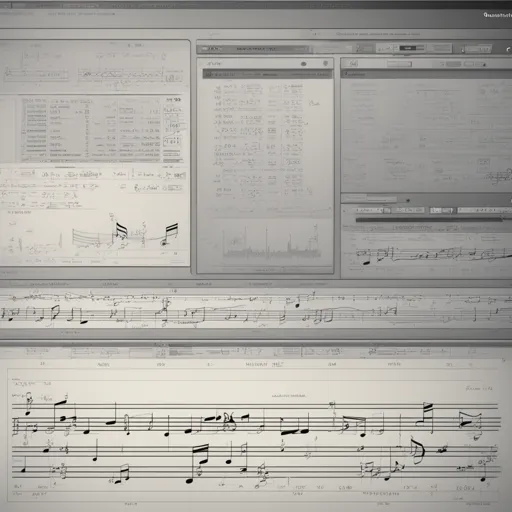Click the lighter round button in the middle panel header
The width and height of the screenshot is (512, 512).
pyautogui.click(x=325, y=63)
